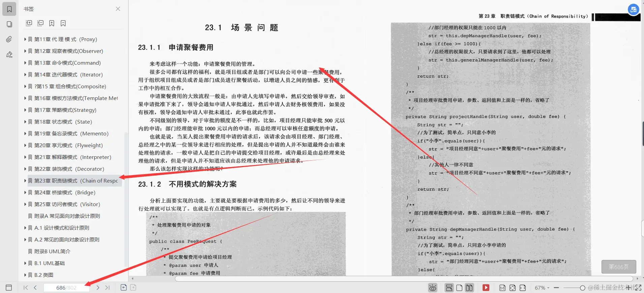
Task: Collapse all bookmarks icon
Action: click(40, 23)
